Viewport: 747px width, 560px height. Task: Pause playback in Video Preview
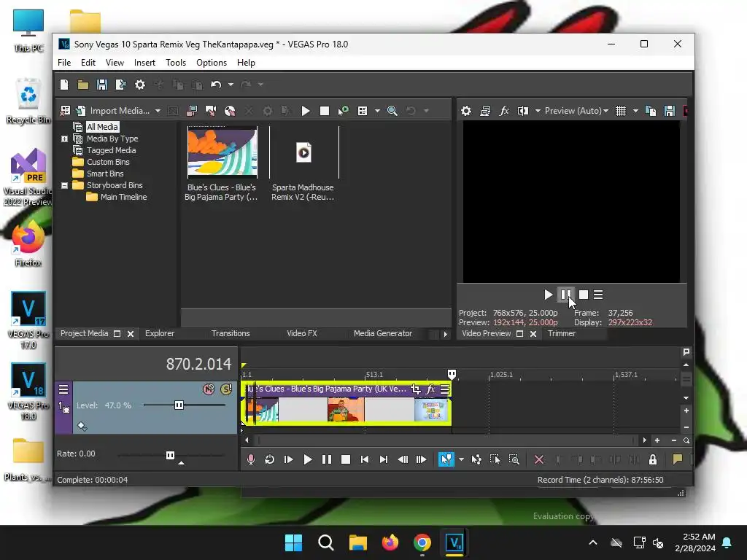click(565, 295)
